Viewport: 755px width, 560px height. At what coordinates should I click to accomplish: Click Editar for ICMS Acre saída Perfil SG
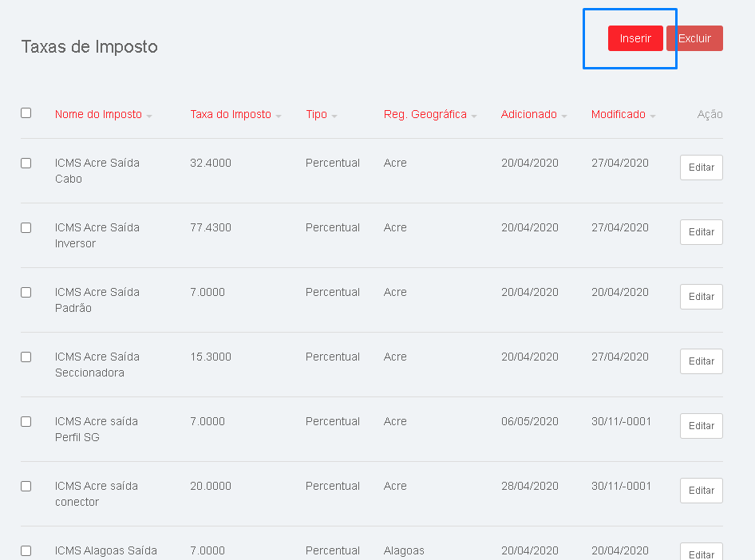coord(701,426)
